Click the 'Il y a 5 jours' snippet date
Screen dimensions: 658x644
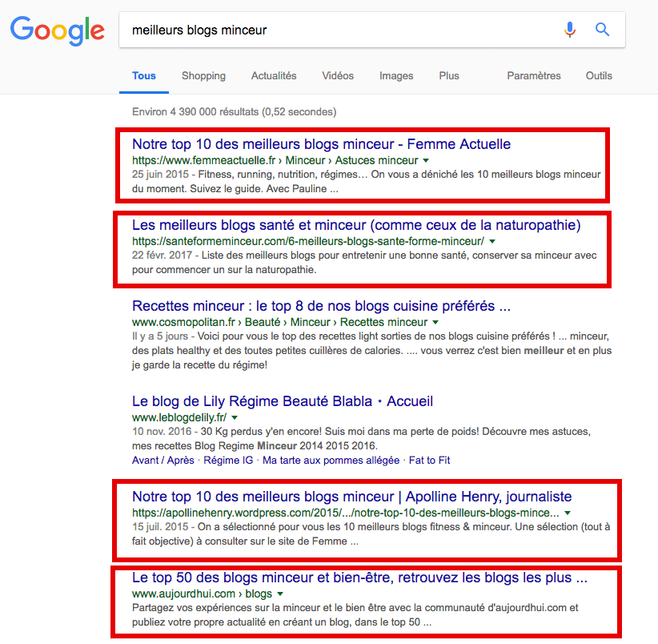(160, 336)
